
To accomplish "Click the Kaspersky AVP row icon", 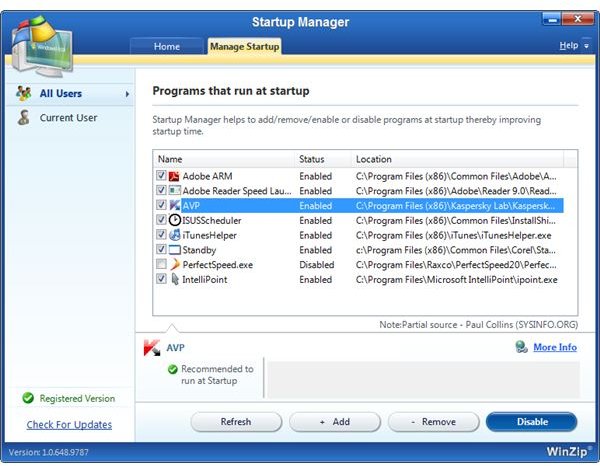I will (174, 205).
